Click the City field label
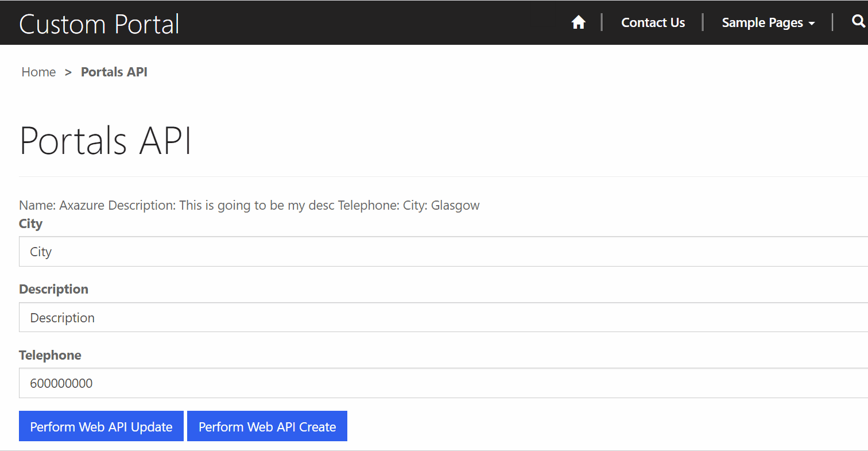 (x=30, y=223)
